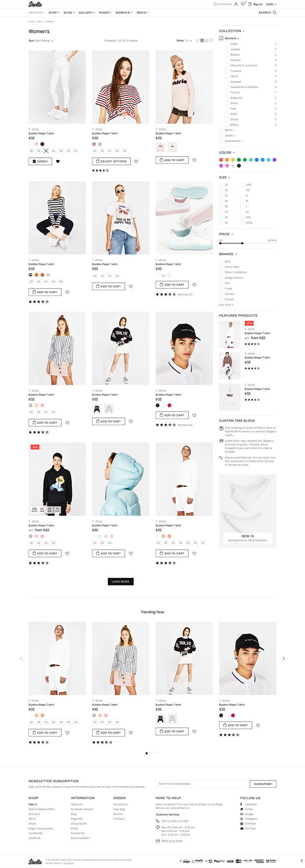
Task: Click the newsletter email address field
Action: 202,784
